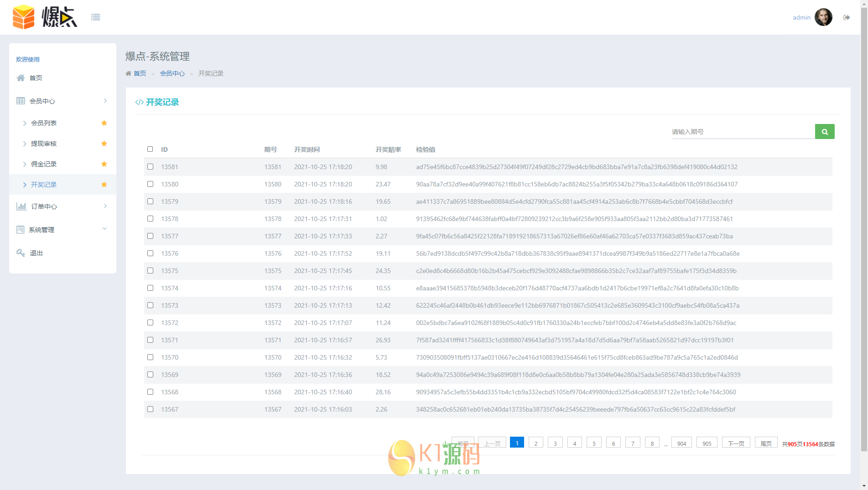Screen dimensions: 868x490
Task: Expand the 系统管理 menu chevron
Action: pos(104,229)
